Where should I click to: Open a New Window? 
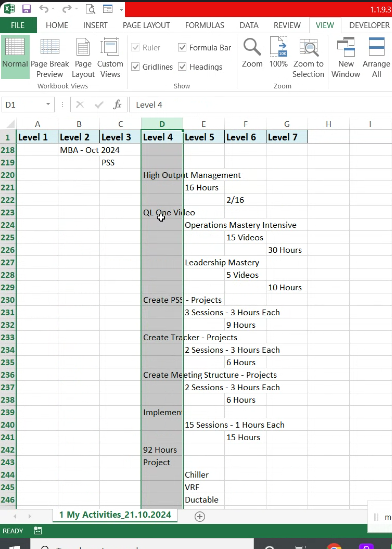(345, 58)
